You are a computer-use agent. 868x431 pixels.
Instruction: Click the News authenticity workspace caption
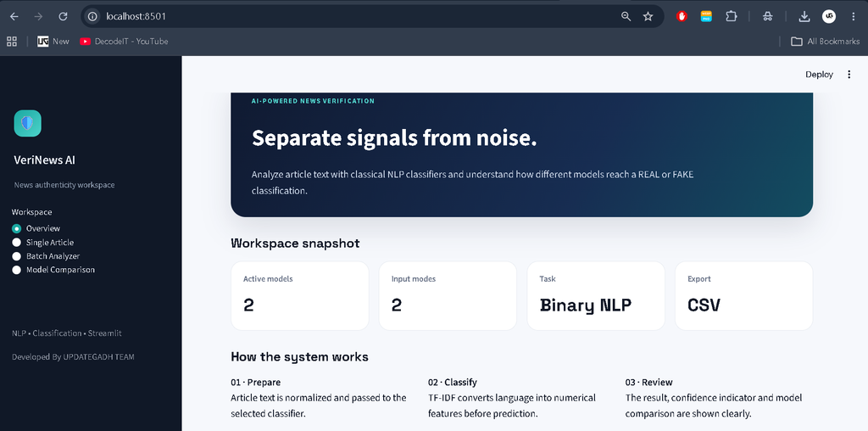tap(64, 185)
